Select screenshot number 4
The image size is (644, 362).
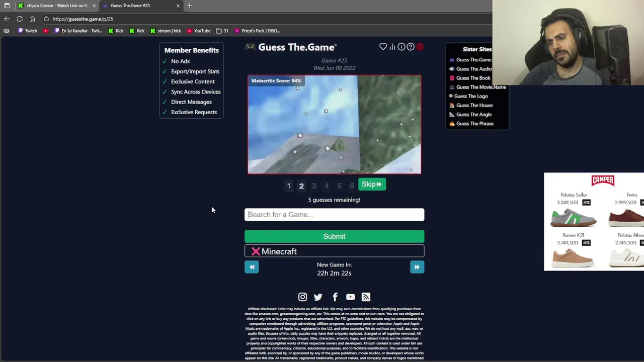coord(327,186)
